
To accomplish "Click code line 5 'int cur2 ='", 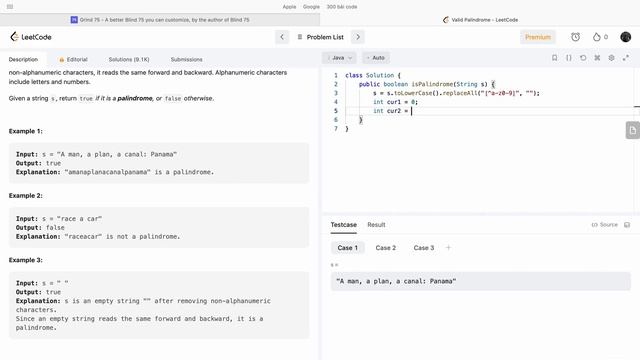I will pos(391,111).
